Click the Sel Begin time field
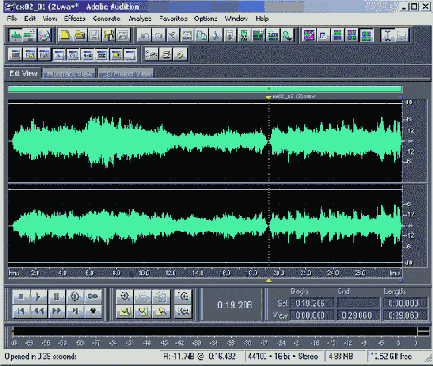This screenshot has height=366, width=433. point(312,303)
